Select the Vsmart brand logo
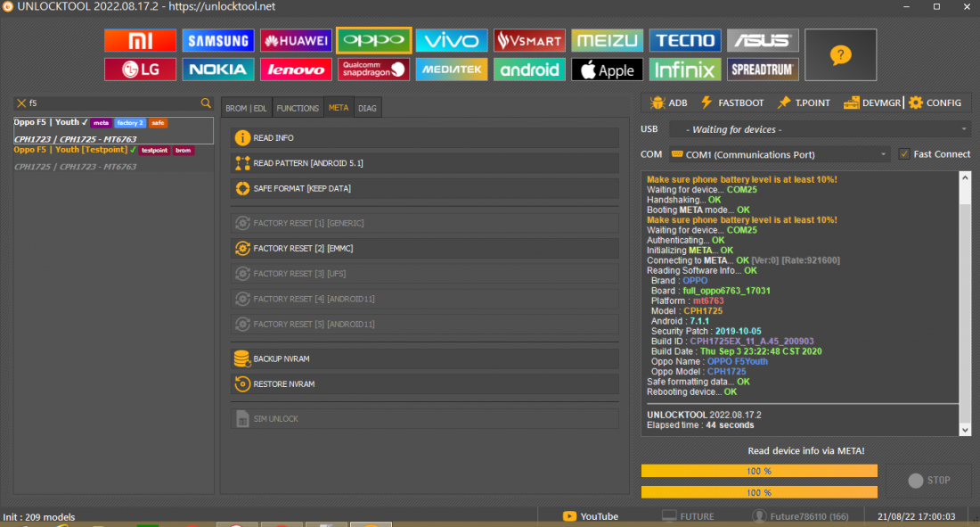Screen dimensions: 980x527 529,41
